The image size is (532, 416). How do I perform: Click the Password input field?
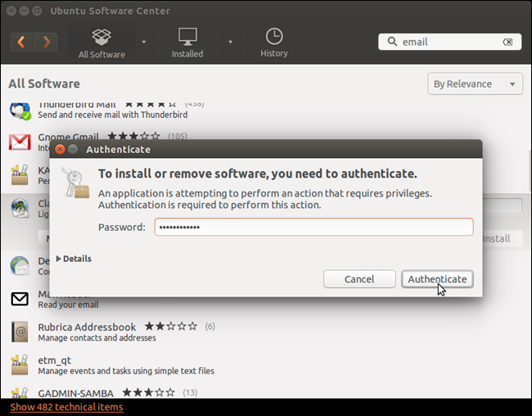pos(313,227)
